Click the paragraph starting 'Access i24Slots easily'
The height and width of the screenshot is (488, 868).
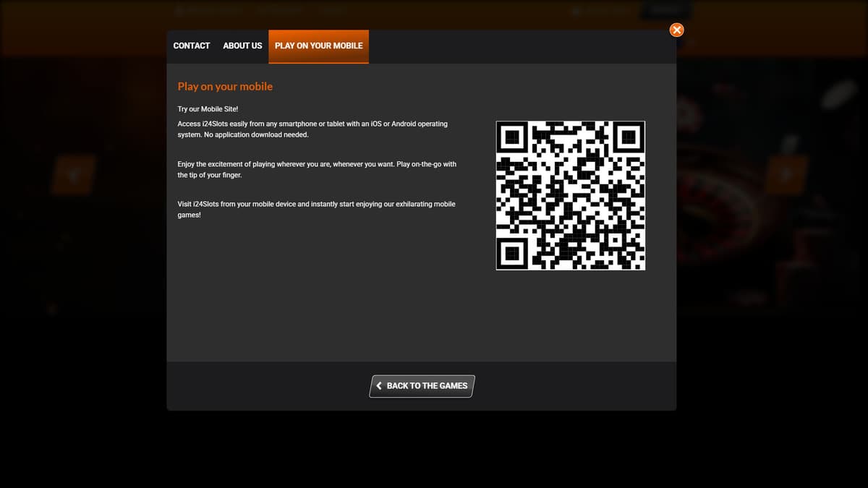312,129
